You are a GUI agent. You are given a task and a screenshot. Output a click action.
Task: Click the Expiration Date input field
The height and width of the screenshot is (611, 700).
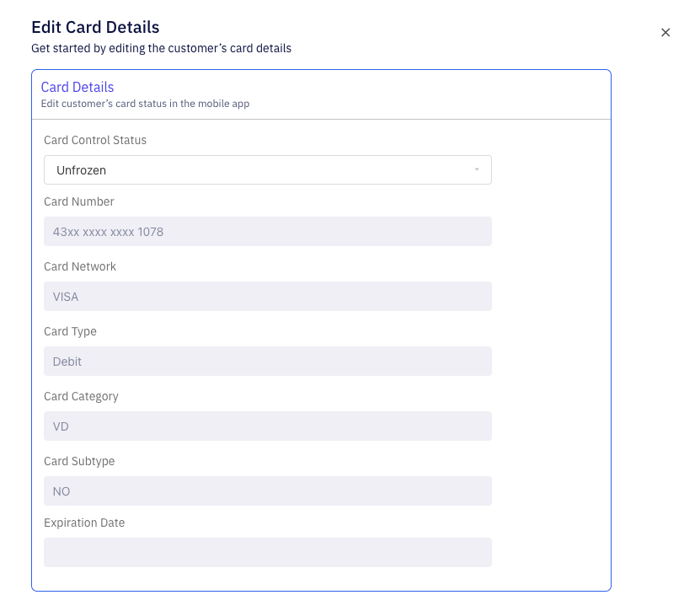point(267,552)
